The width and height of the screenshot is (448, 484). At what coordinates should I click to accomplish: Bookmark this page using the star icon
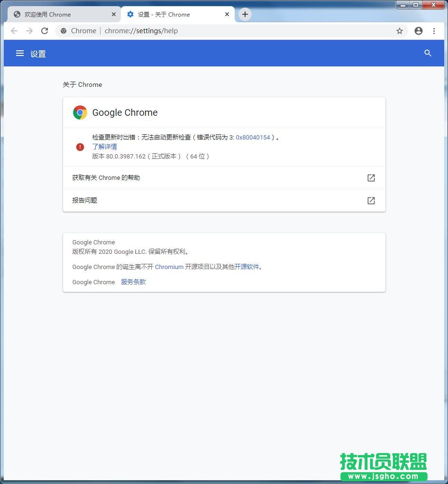(x=400, y=30)
